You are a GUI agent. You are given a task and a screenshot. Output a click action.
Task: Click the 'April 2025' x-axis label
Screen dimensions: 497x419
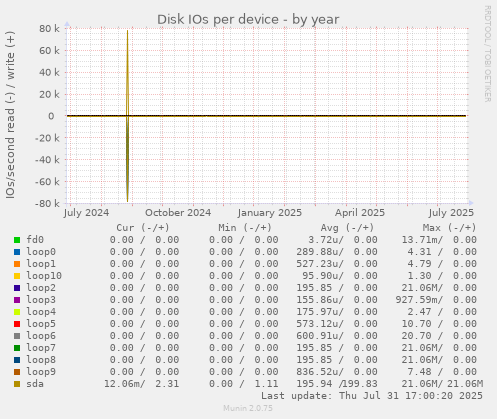pyautogui.click(x=360, y=213)
